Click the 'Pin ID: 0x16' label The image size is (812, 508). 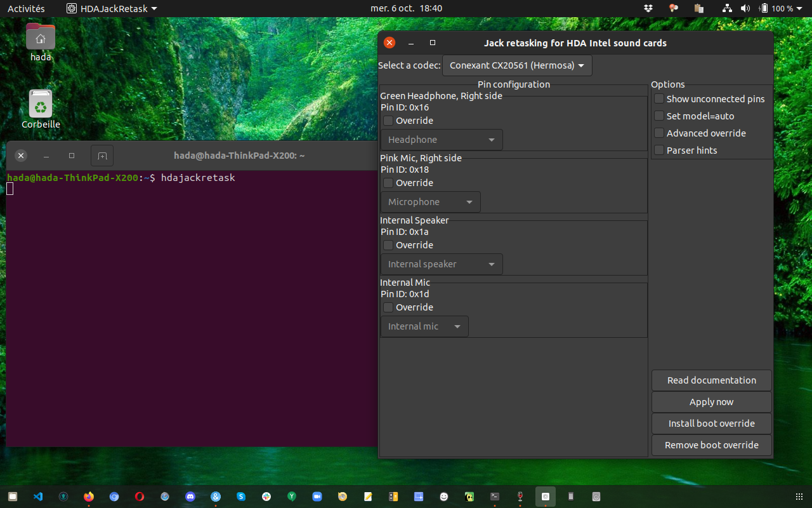[405, 107]
